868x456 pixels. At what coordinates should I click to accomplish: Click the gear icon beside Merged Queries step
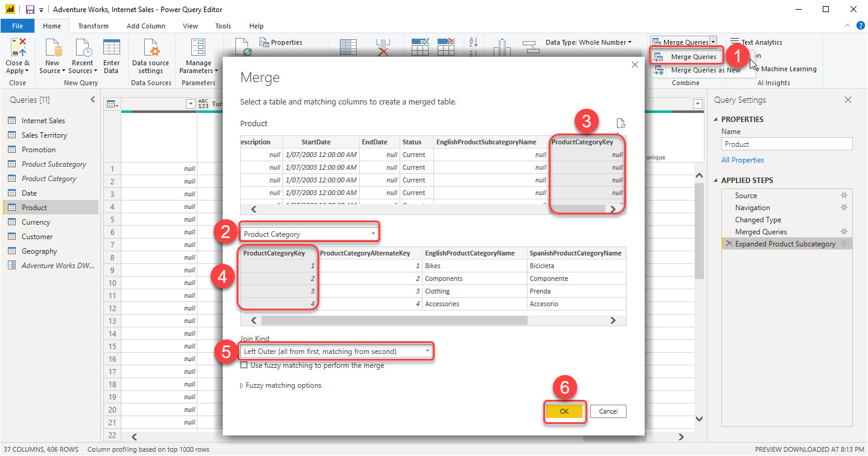[x=844, y=232]
